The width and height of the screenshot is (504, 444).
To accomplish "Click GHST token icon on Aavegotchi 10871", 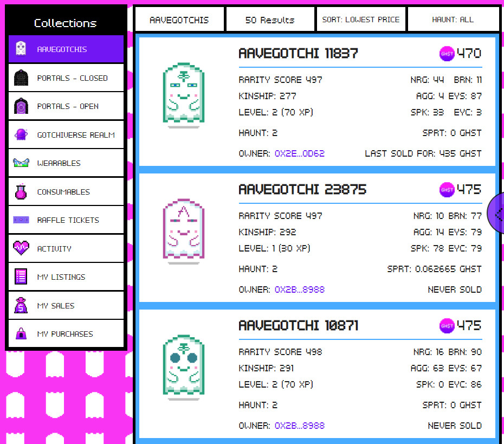I will point(447,326).
